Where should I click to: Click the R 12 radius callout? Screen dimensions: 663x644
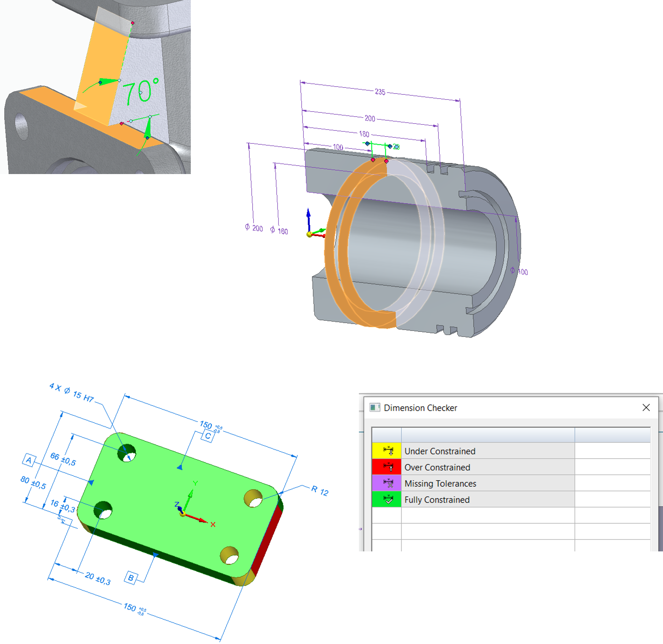[x=320, y=490]
